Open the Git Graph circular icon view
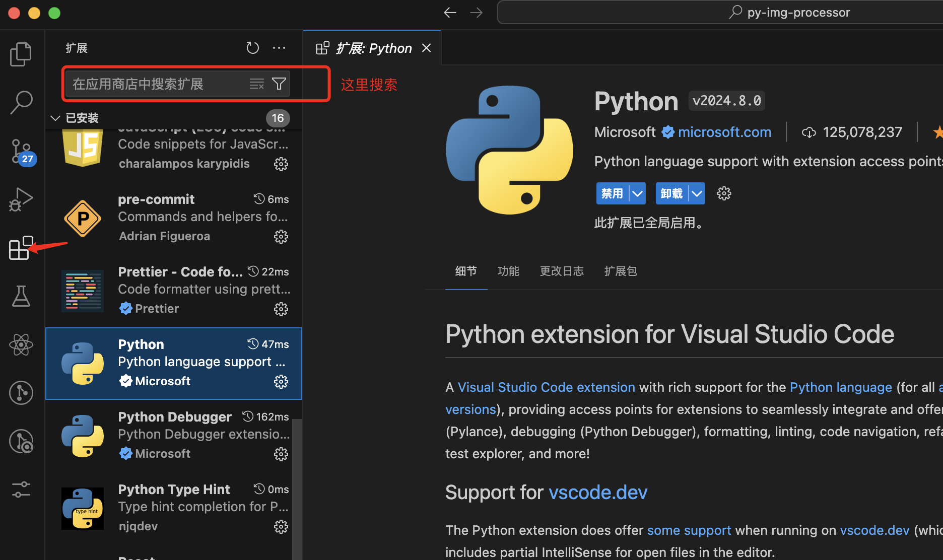943x560 pixels. pyautogui.click(x=21, y=393)
